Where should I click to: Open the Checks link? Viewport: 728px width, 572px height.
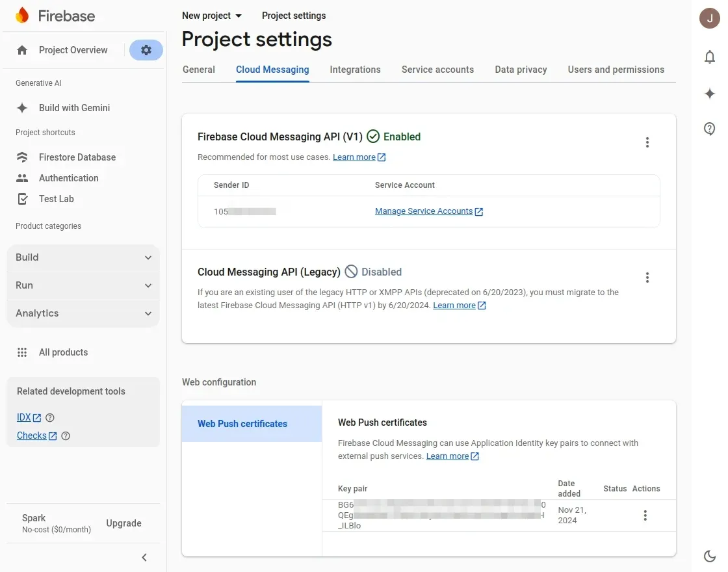click(32, 435)
